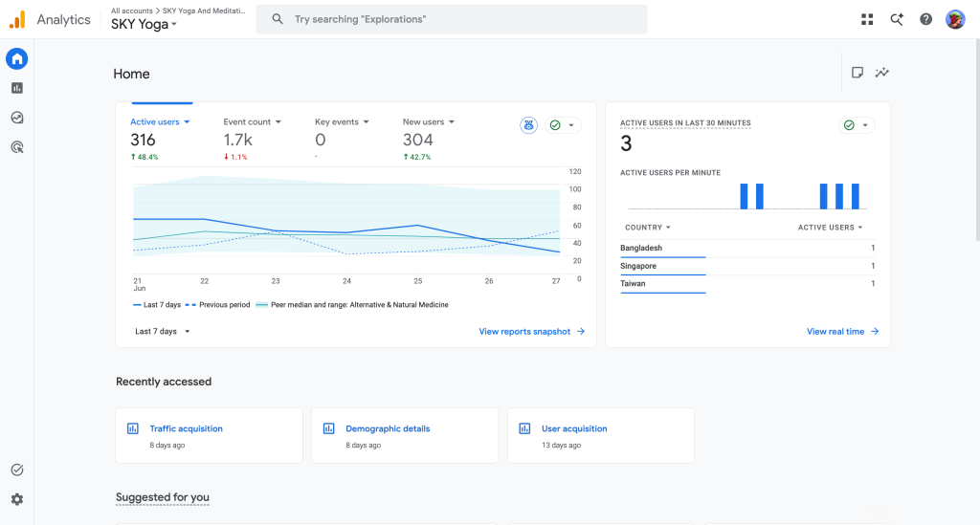Click the Analytics product name
The image size is (980, 525).
(x=63, y=19)
